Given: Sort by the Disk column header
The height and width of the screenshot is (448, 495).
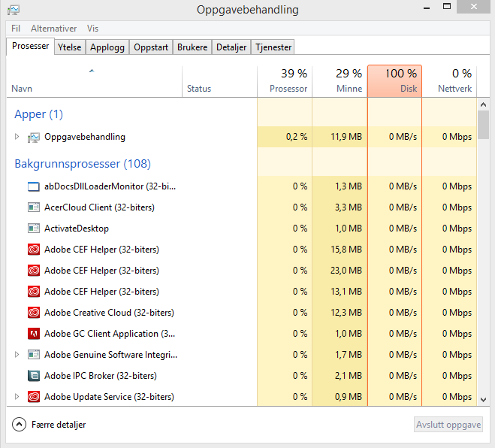Looking at the screenshot, I should pyautogui.click(x=394, y=81).
